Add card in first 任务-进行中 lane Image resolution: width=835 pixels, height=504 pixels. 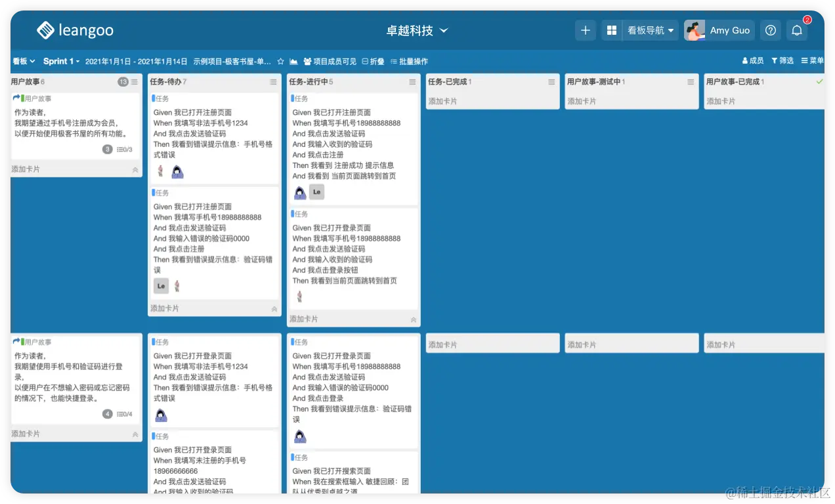click(304, 319)
